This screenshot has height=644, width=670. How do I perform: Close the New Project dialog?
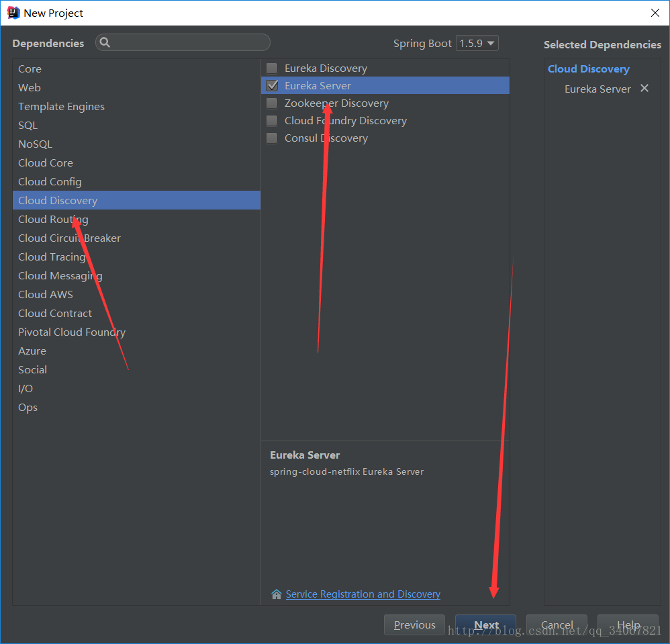pyautogui.click(x=655, y=13)
